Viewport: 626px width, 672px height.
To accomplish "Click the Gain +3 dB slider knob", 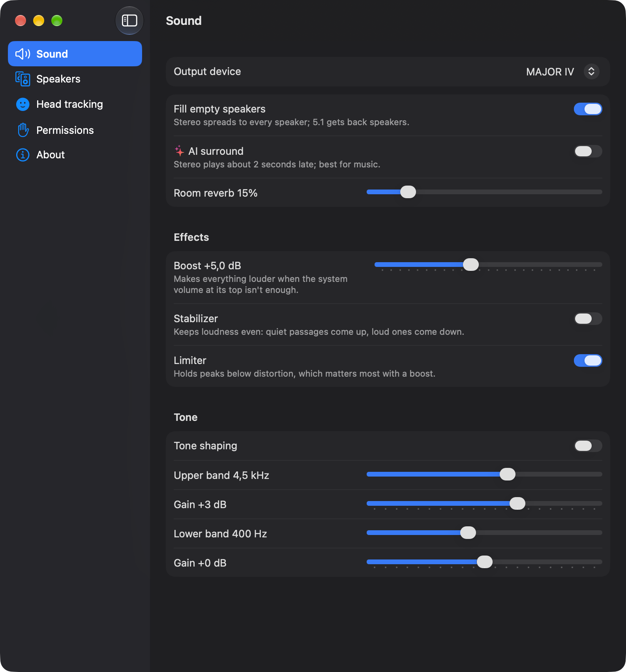I will point(517,503).
